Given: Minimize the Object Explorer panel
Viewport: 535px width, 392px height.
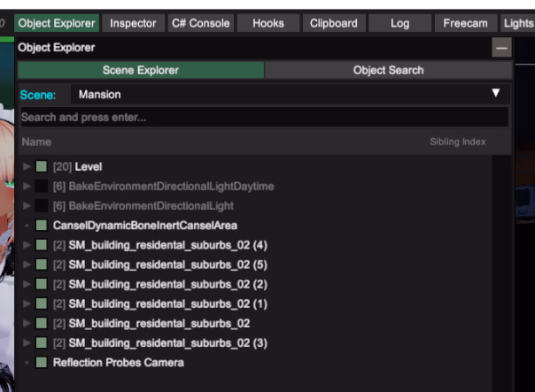Looking at the screenshot, I should 501,48.
